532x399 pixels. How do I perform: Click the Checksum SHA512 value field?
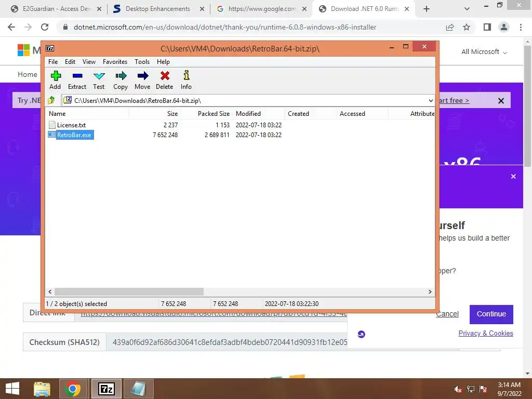[230, 342]
